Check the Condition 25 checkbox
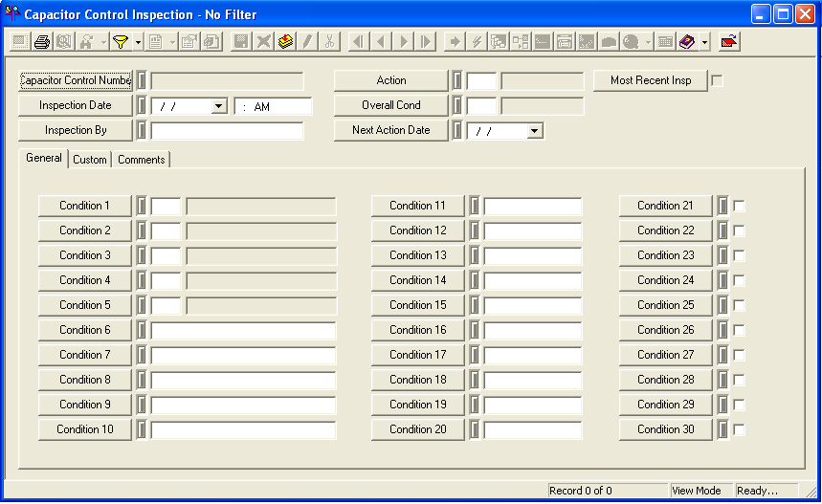This screenshot has height=504, width=822. pyautogui.click(x=739, y=305)
